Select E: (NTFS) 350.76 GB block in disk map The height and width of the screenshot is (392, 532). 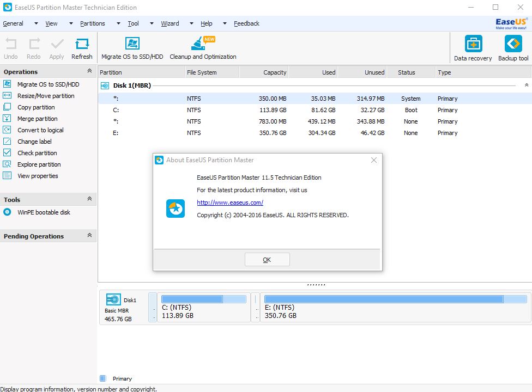pos(395,307)
